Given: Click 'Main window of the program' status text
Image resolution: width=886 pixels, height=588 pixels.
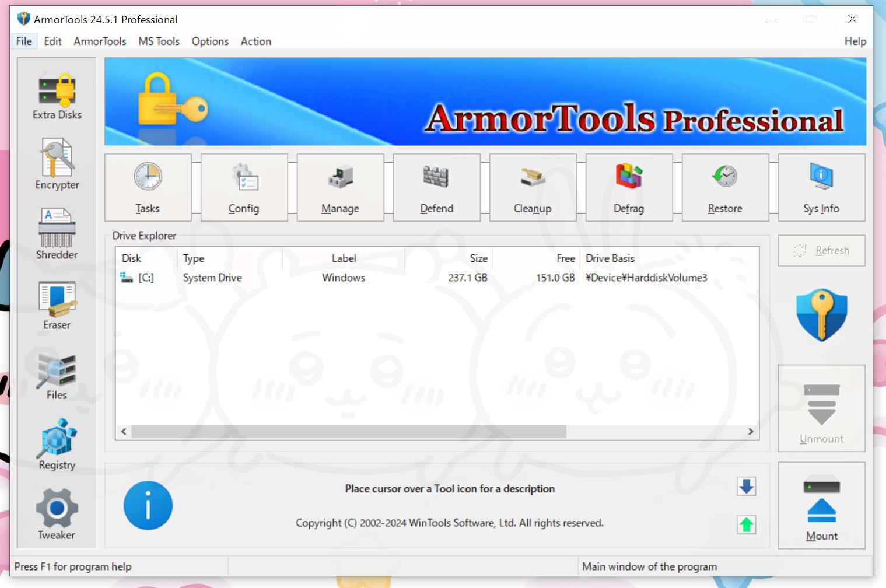Looking at the screenshot, I should point(649,566).
